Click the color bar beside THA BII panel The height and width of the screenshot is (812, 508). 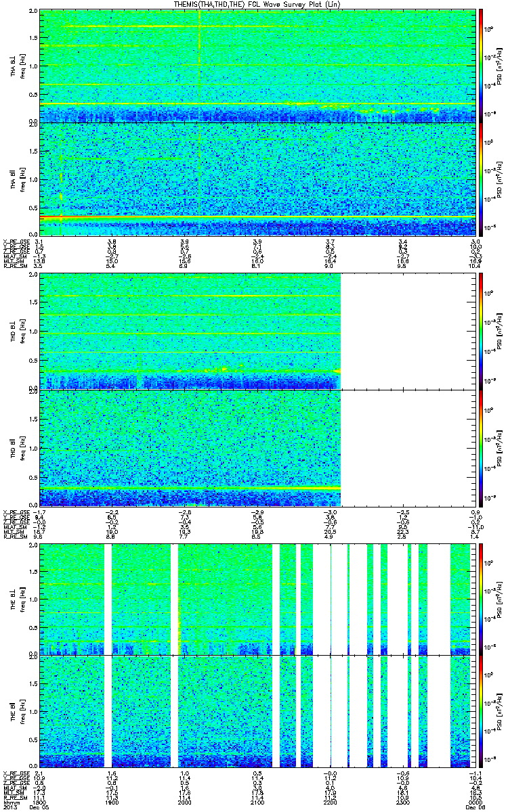[x=482, y=179]
